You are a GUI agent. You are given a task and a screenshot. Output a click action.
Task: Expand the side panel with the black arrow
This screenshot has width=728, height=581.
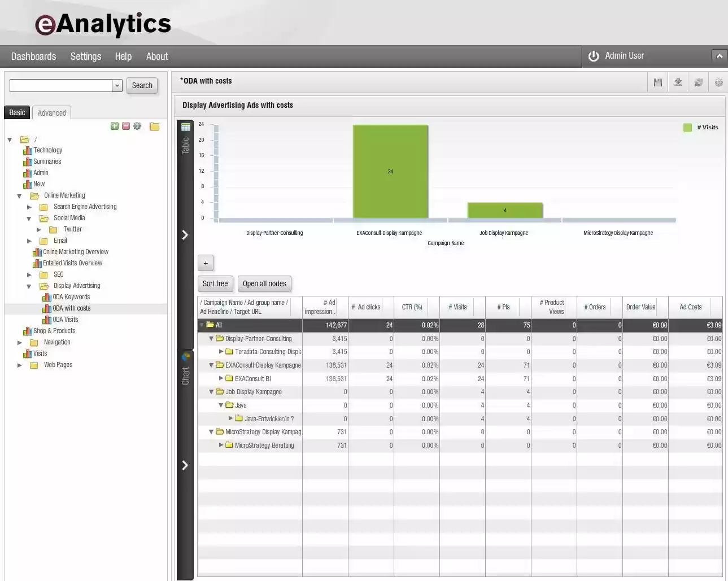click(x=185, y=234)
